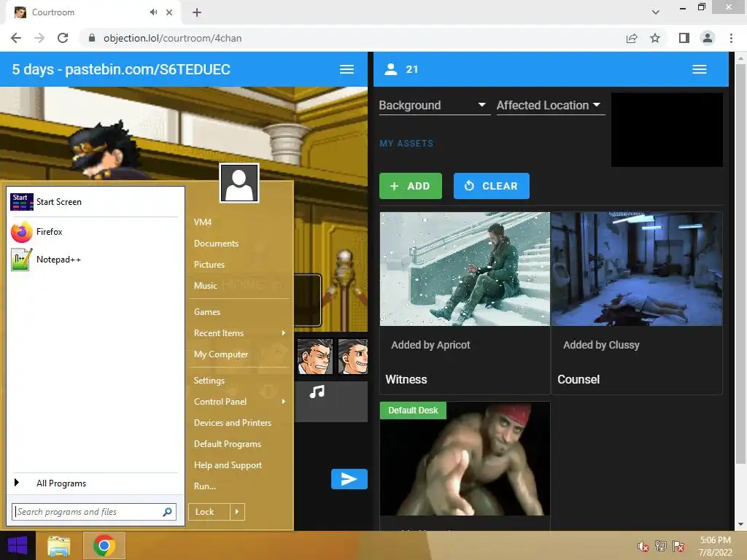Close the Courtroom browser tab
This screenshot has width=747, height=560.
coord(169,12)
